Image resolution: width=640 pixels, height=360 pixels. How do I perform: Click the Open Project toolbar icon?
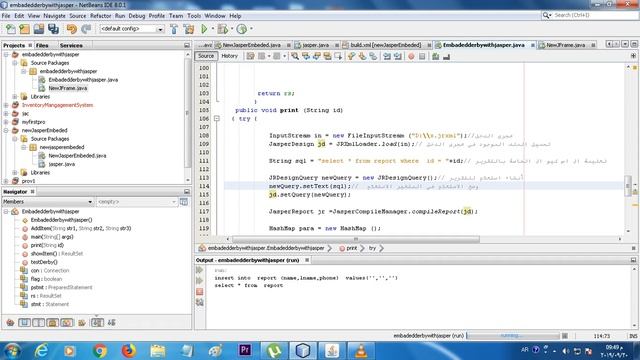pos(39,29)
